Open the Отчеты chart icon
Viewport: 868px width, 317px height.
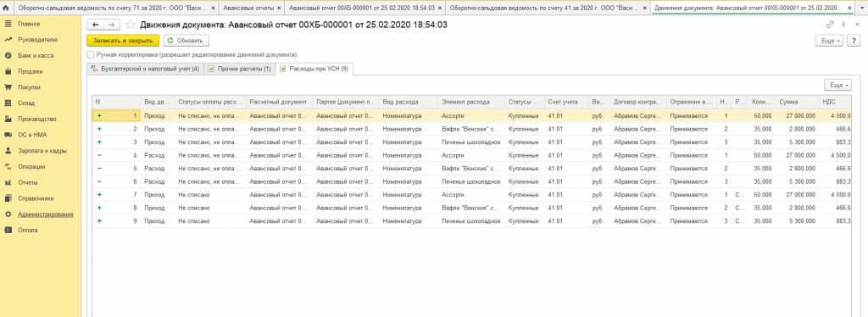(8, 182)
